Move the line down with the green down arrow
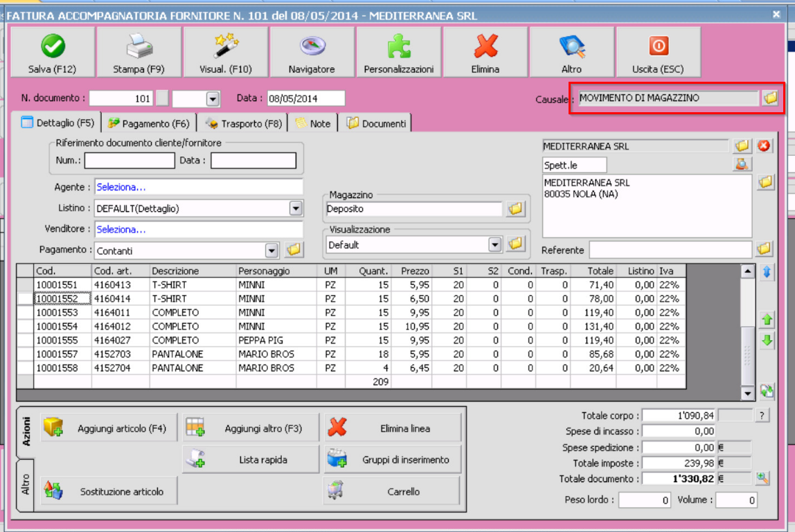Screen dimensions: 795x532 (767, 340)
